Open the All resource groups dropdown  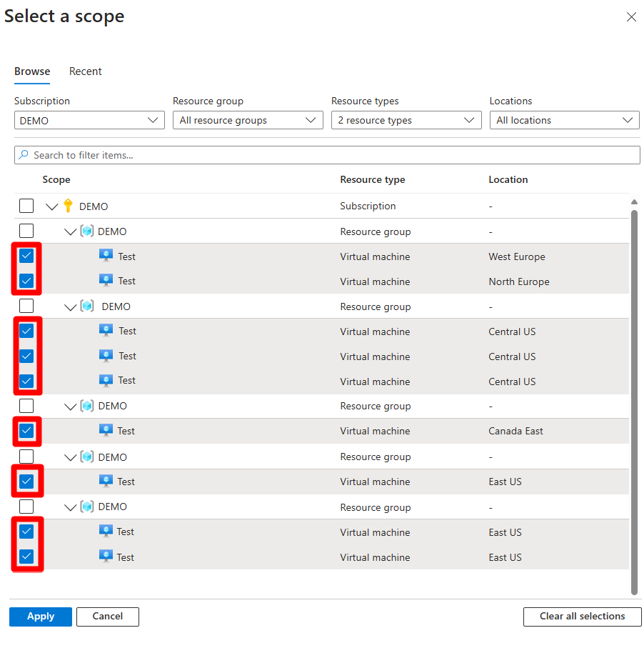coord(248,121)
